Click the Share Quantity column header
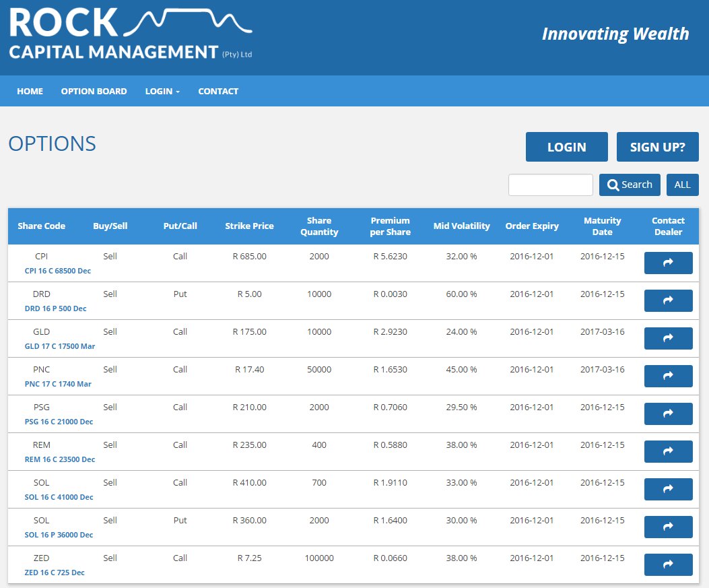Image resolution: width=709 pixels, height=588 pixels. (319, 226)
